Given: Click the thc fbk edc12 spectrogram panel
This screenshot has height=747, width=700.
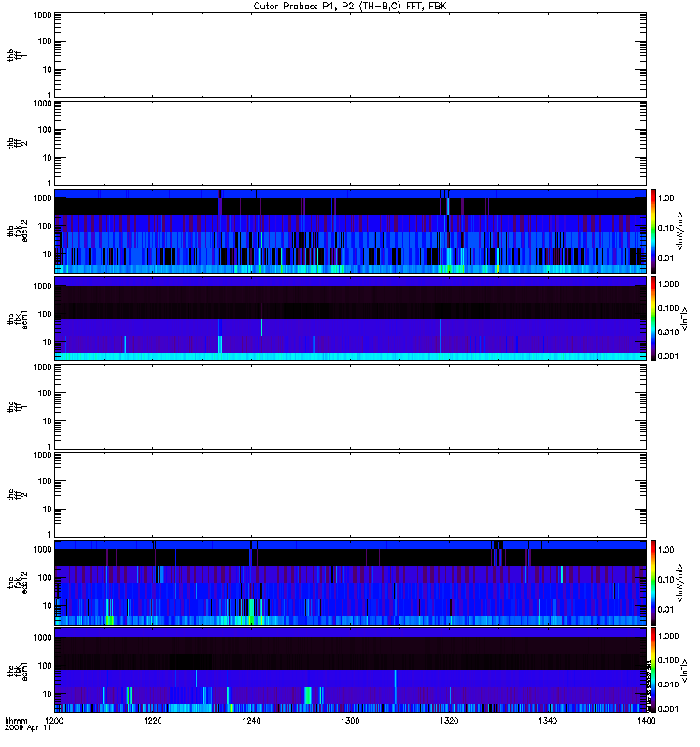Looking at the screenshot, I should click(351, 582).
